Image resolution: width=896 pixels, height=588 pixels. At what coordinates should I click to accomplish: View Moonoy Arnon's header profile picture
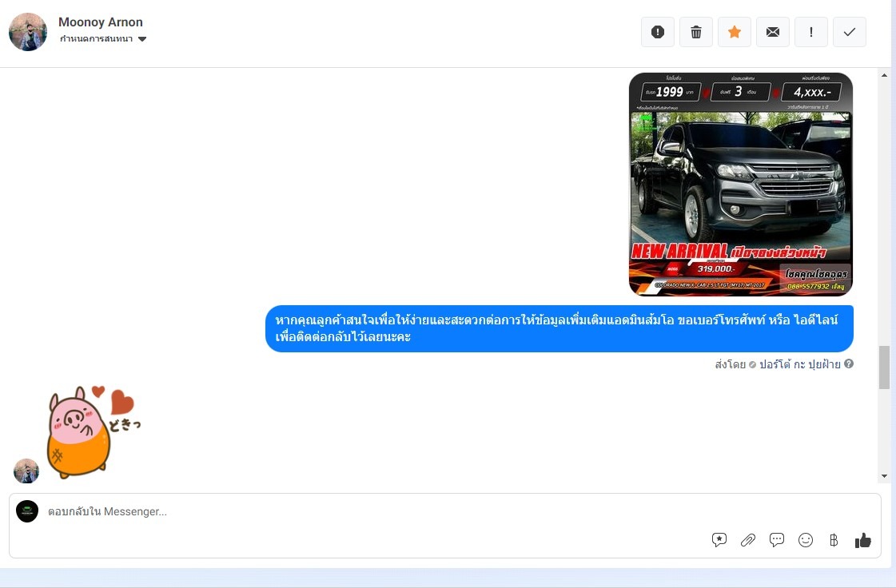(x=28, y=32)
